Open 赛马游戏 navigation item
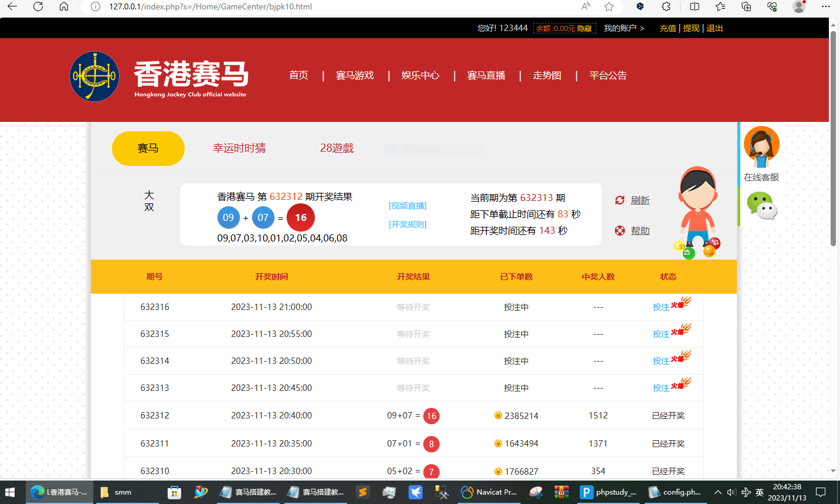This screenshot has height=504, width=840. coord(355,75)
